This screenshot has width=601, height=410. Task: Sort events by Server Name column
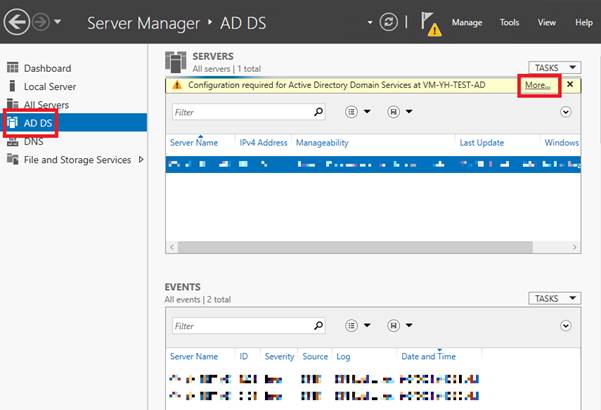(x=194, y=356)
